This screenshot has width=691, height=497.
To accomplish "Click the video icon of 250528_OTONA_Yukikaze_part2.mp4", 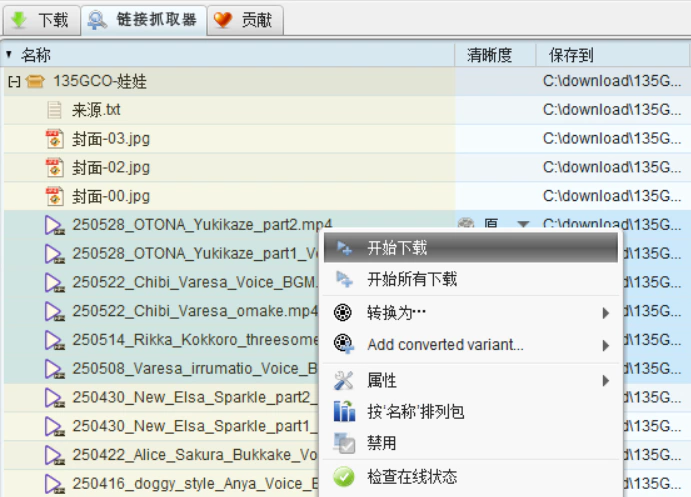I will [x=55, y=225].
